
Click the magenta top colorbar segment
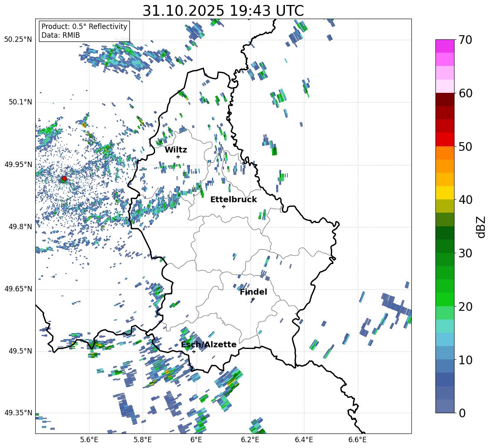tap(445, 46)
